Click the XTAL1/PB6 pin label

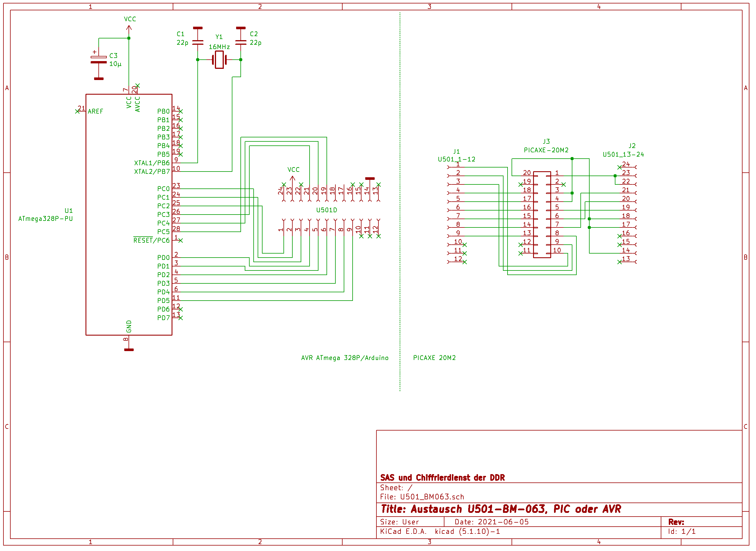click(x=152, y=163)
